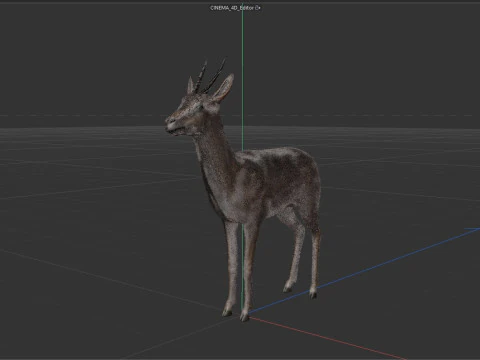Click the CINEMA_4D_Editor camera label

tap(233, 8)
